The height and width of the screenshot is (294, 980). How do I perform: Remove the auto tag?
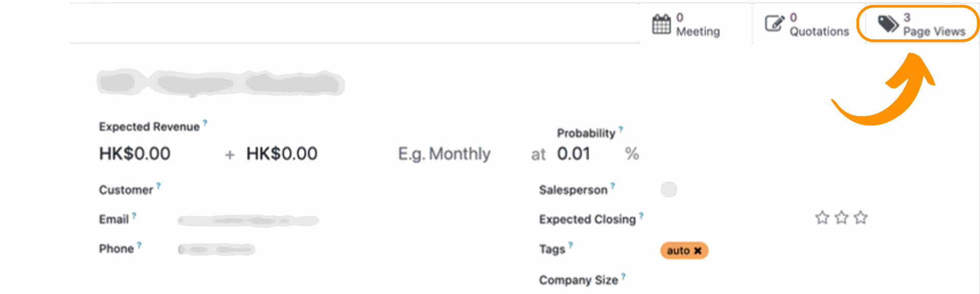[698, 250]
